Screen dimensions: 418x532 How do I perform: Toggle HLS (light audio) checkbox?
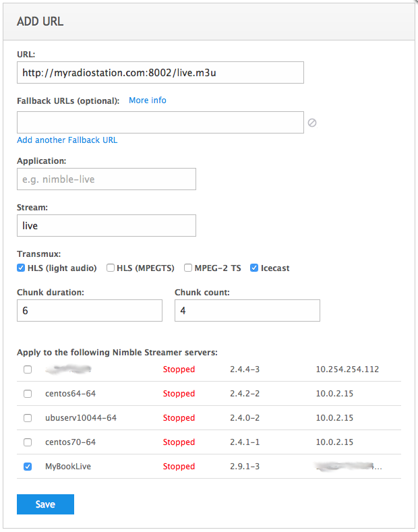22,268
